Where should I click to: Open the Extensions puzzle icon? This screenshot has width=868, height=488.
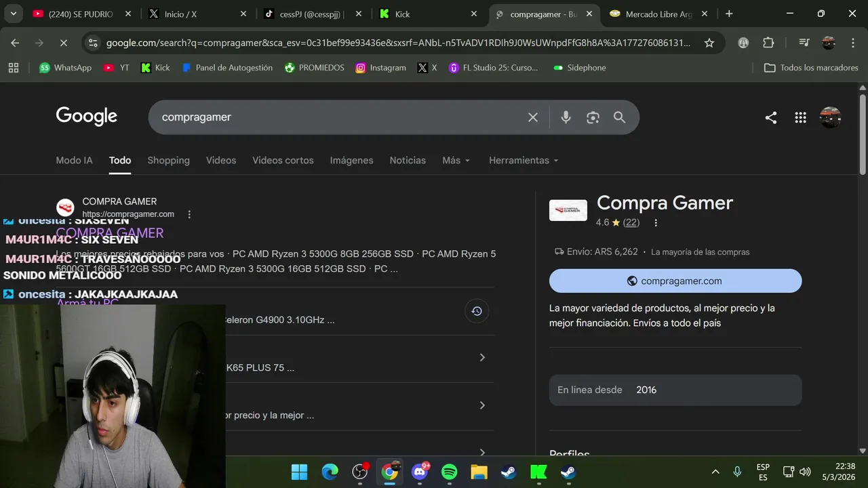coord(768,43)
